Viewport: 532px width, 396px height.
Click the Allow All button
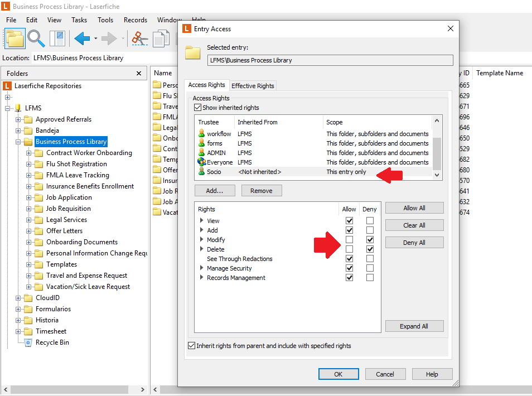[x=414, y=208]
